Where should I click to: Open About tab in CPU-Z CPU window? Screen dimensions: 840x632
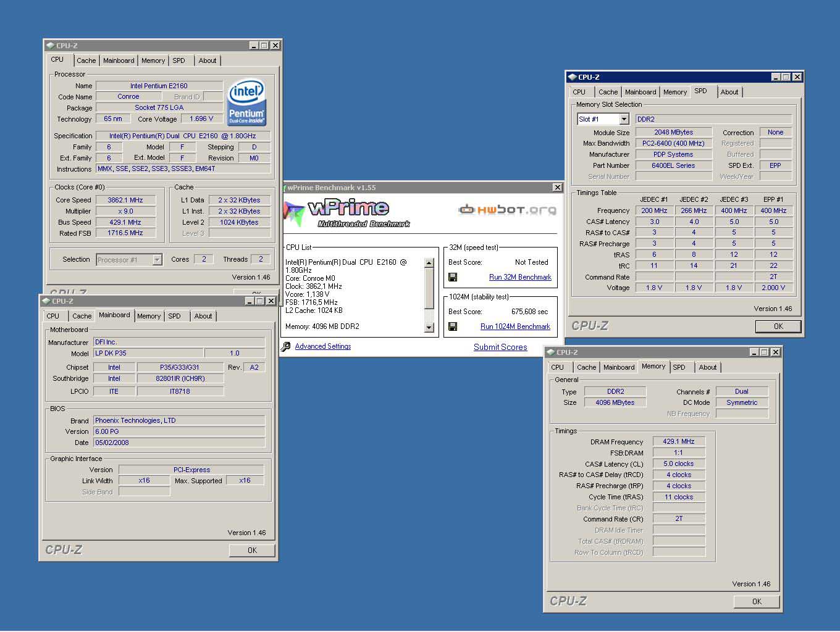click(208, 60)
